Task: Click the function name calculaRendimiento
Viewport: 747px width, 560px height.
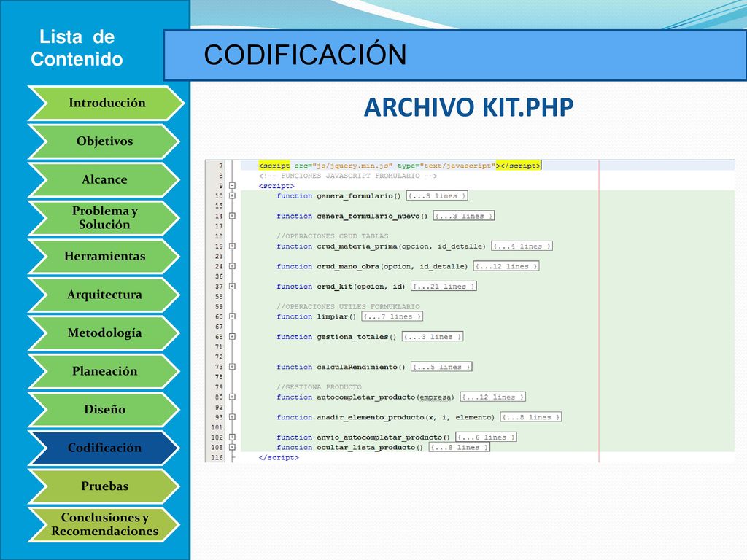Action: click(x=357, y=367)
